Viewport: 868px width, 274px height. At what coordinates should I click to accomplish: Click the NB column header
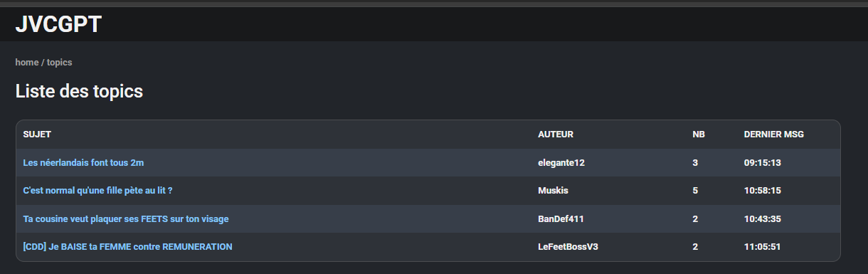[x=699, y=135]
